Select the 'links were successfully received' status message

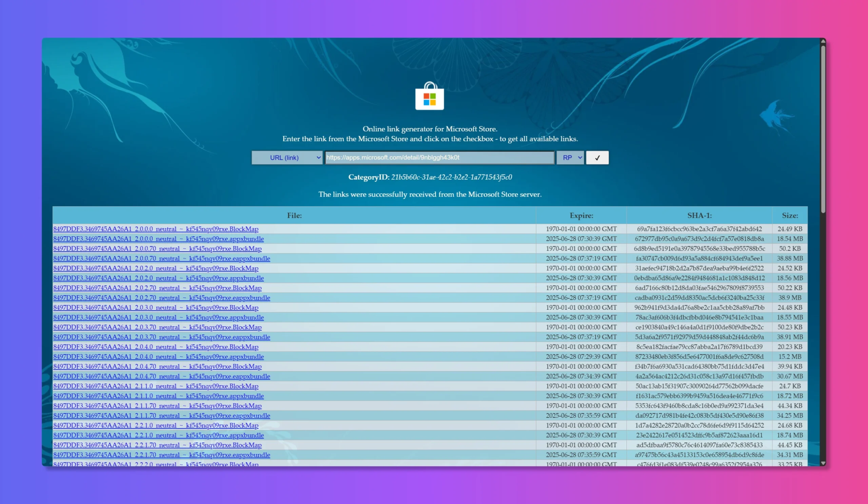pyautogui.click(x=430, y=194)
